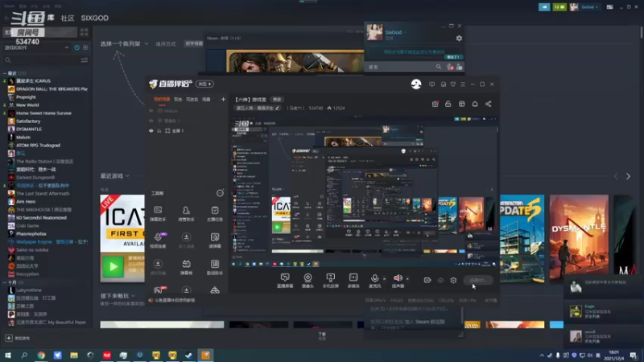644x362 pixels.
Task: Open 选择一个陈列架 shelf dropdown
Action: coord(124,43)
